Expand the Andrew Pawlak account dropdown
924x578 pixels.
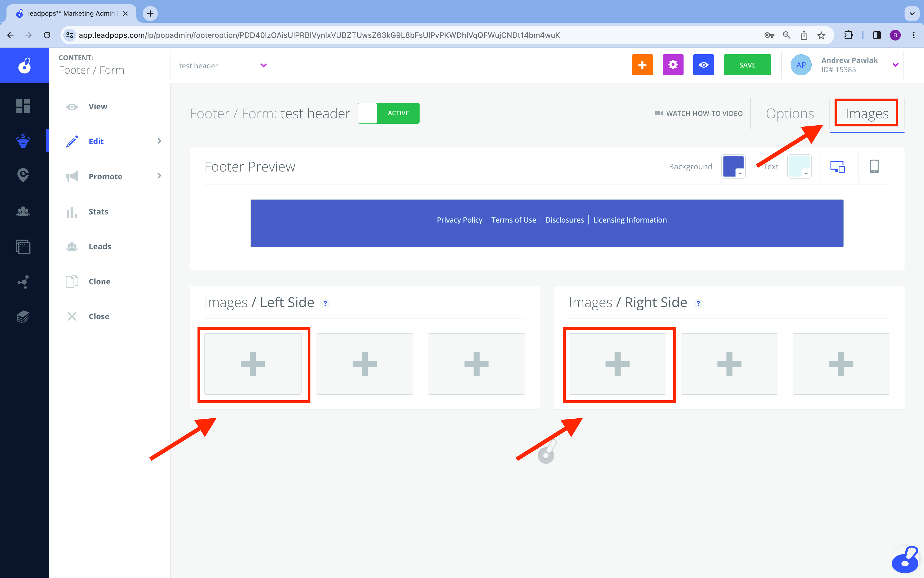(x=895, y=65)
